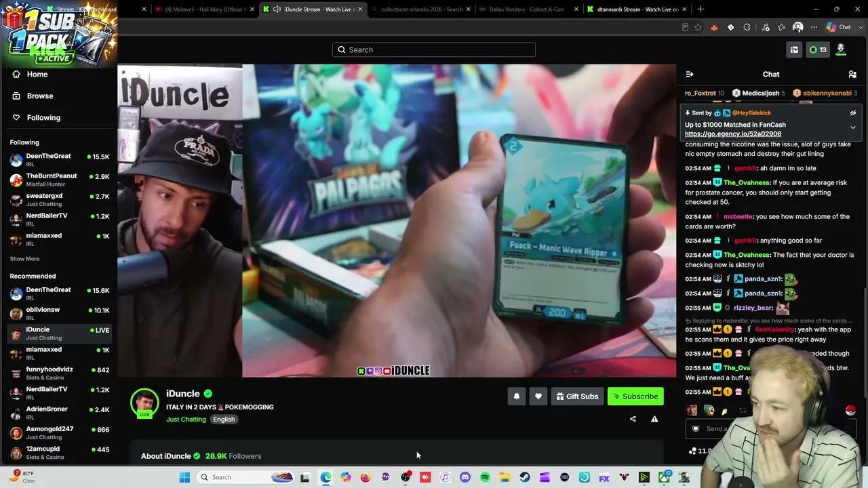Collapse the chat panel with arrow icon
The image size is (868, 488).
tap(690, 75)
